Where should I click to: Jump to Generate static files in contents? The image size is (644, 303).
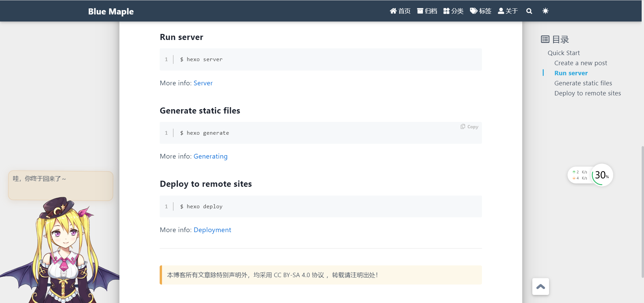click(x=583, y=83)
